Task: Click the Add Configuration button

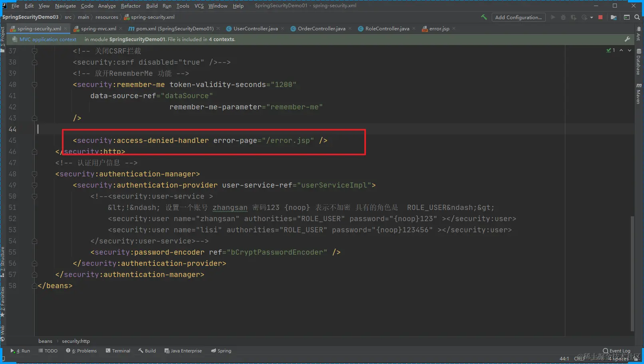Action: coord(519,17)
